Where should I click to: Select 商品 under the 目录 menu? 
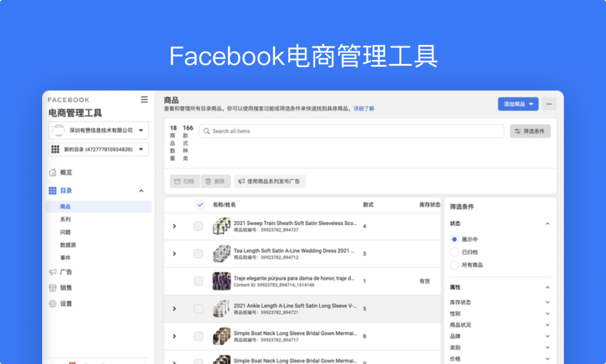[x=99, y=206]
